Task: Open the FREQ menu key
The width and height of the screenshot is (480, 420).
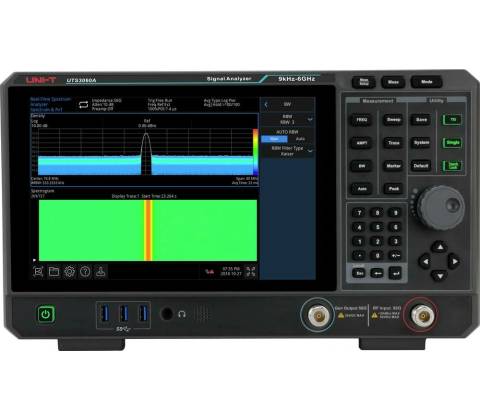Action: click(362, 120)
